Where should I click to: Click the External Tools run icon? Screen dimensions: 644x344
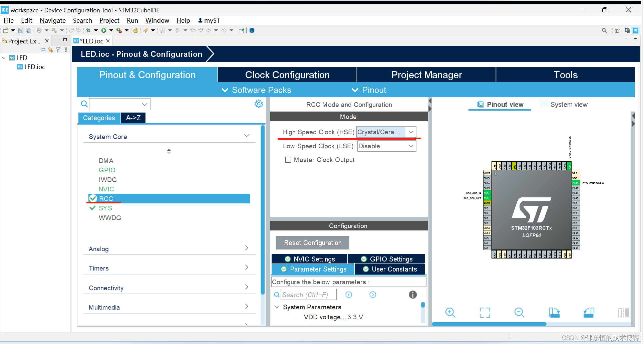click(119, 30)
